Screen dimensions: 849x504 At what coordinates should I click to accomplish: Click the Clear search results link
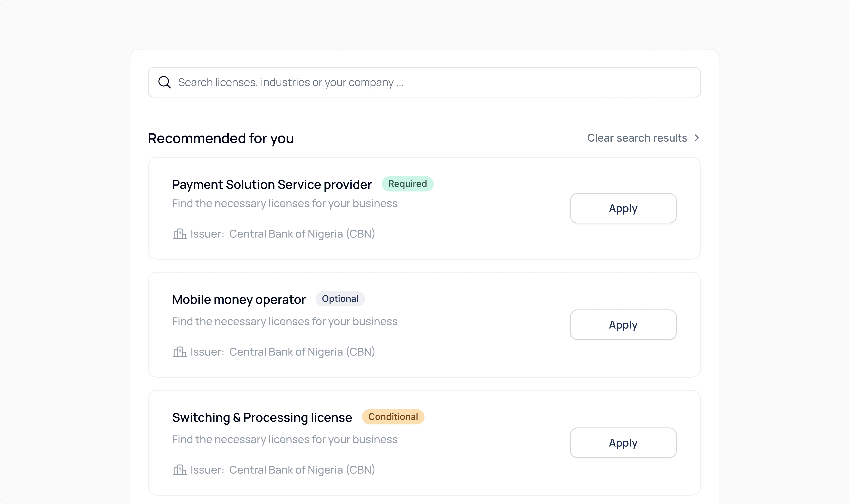637,138
